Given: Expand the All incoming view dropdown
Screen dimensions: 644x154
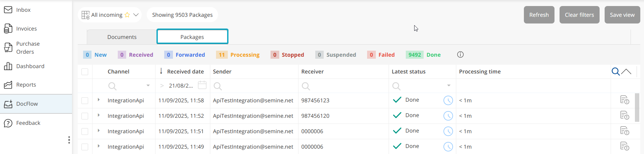Looking at the screenshot, I should [136, 15].
